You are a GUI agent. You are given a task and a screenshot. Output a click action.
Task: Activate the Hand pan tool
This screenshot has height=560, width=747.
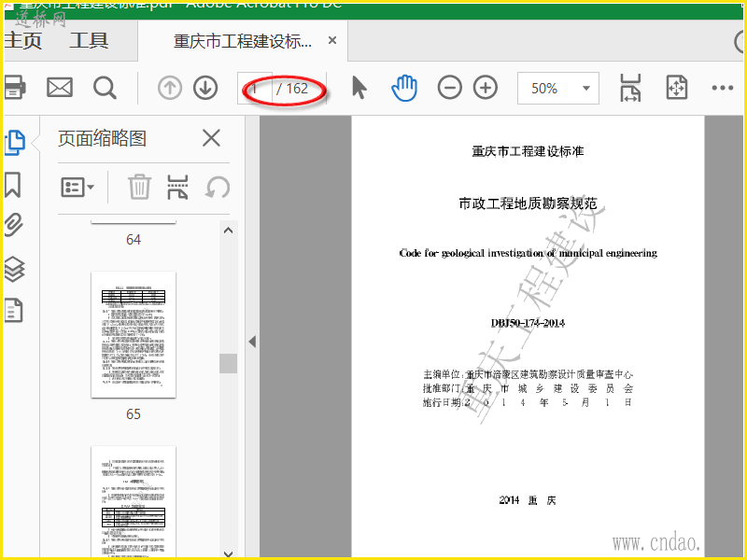tap(404, 88)
